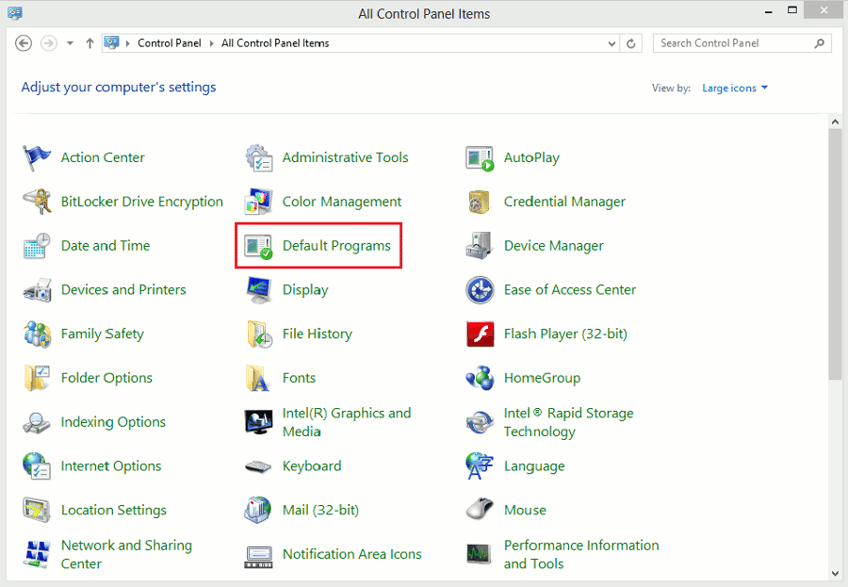The image size is (848, 587).
Task: Open the Notification Area Icons icon
Action: coord(259,556)
